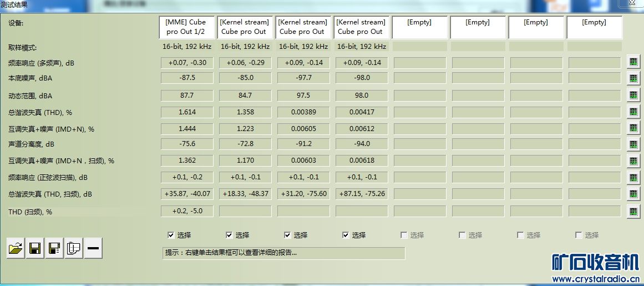Open graph for 频率响应 (多频声) row
Screen dimensions: 644x286
(633, 62)
